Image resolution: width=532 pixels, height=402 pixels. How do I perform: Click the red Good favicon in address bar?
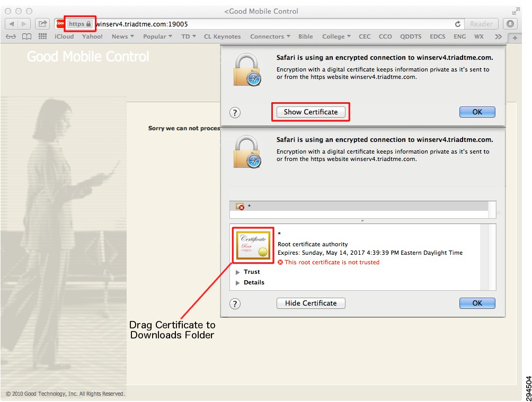point(60,23)
